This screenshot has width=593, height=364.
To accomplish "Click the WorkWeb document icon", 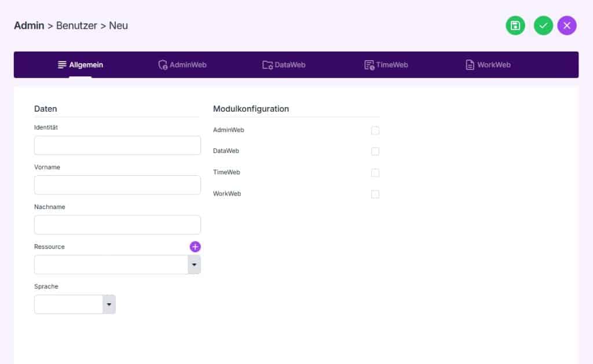I will [x=470, y=65].
